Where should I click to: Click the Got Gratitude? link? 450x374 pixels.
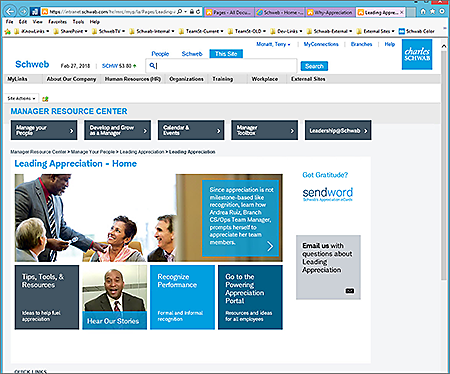click(x=325, y=175)
